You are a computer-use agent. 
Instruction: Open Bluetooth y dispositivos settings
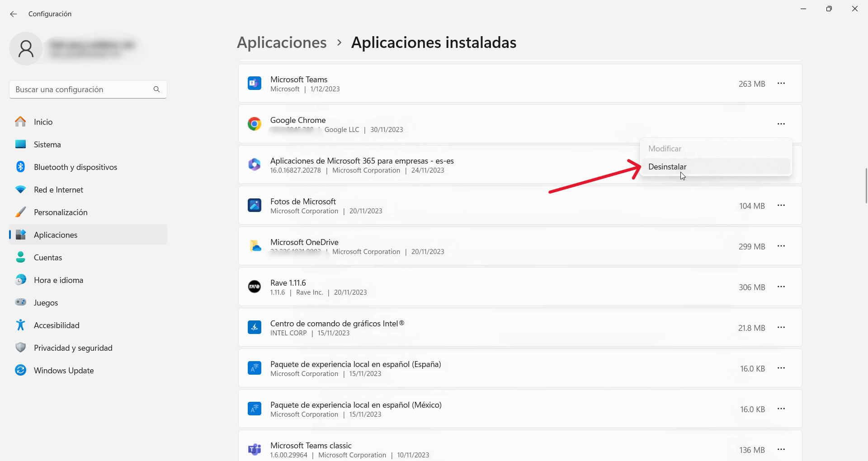[x=88, y=167]
